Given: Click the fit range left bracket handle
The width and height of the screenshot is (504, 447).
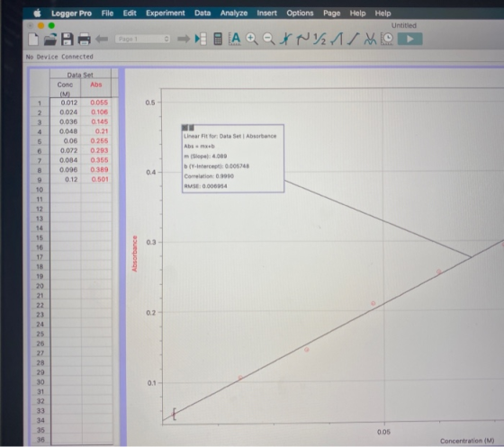Looking at the screenshot, I should pyautogui.click(x=174, y=414).
